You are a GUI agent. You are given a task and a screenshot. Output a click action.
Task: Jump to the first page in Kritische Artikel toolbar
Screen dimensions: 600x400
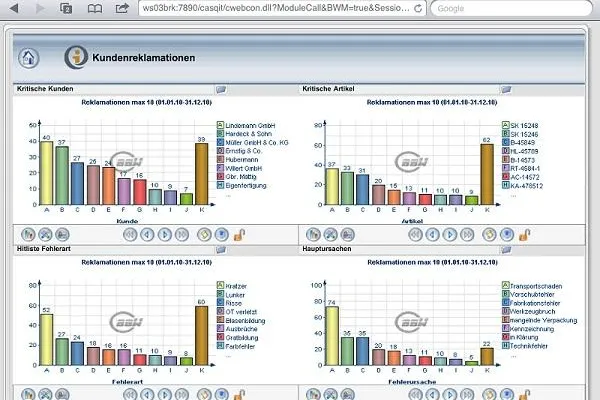point(416,234)
